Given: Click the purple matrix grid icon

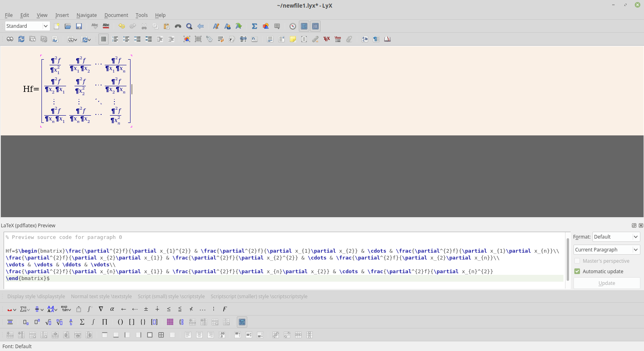Looking at the screenshot, I should [x=170, y=322].
